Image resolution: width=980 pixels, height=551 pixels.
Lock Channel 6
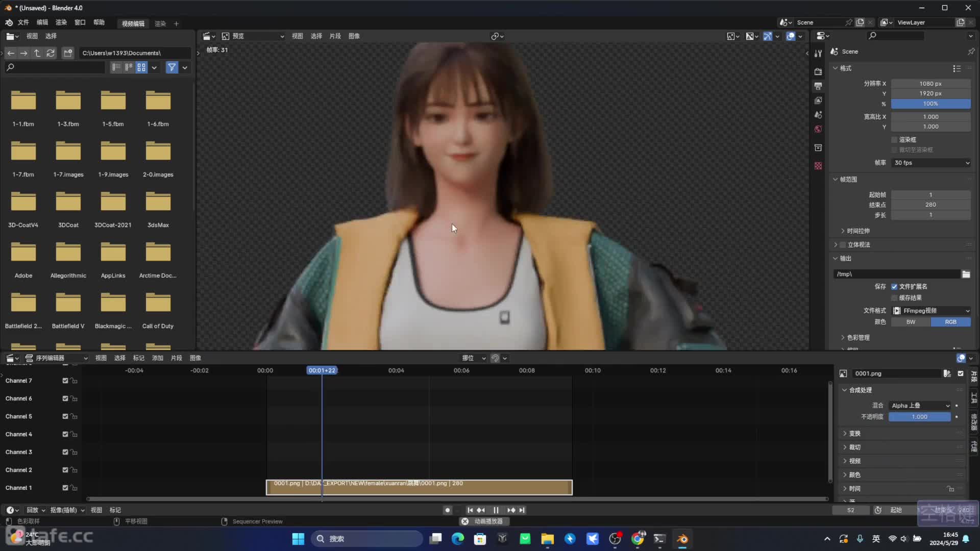click(x=74, y=398)
